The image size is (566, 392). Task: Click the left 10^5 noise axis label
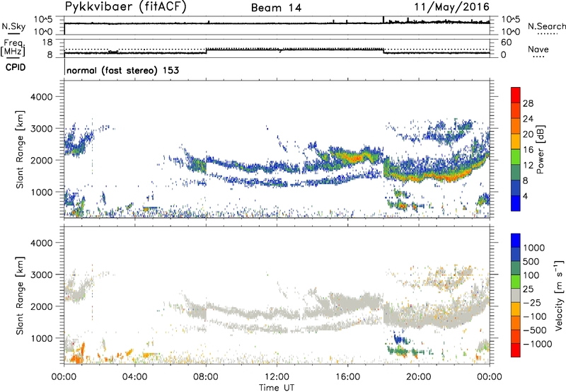pyautogui.click(x=43, y=20)
